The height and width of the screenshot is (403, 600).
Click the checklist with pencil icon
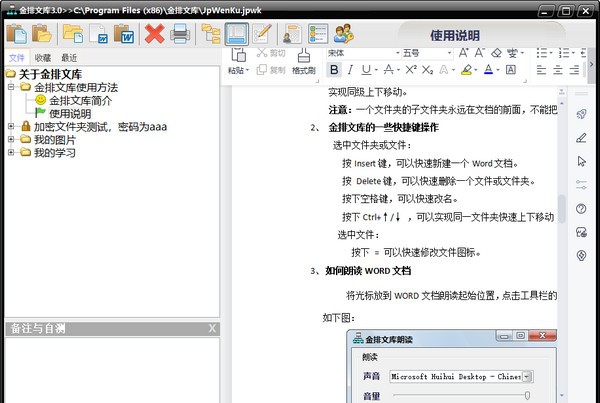(262, 34)
